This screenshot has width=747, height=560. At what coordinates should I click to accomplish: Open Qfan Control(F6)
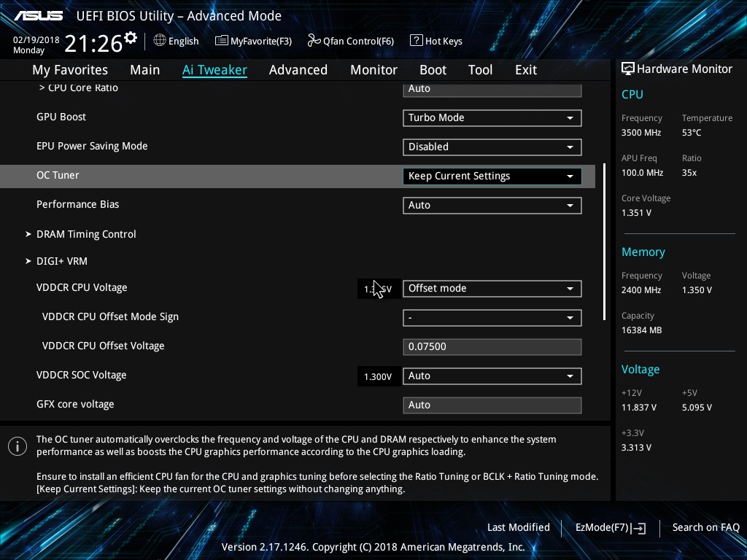pos(351,41)
